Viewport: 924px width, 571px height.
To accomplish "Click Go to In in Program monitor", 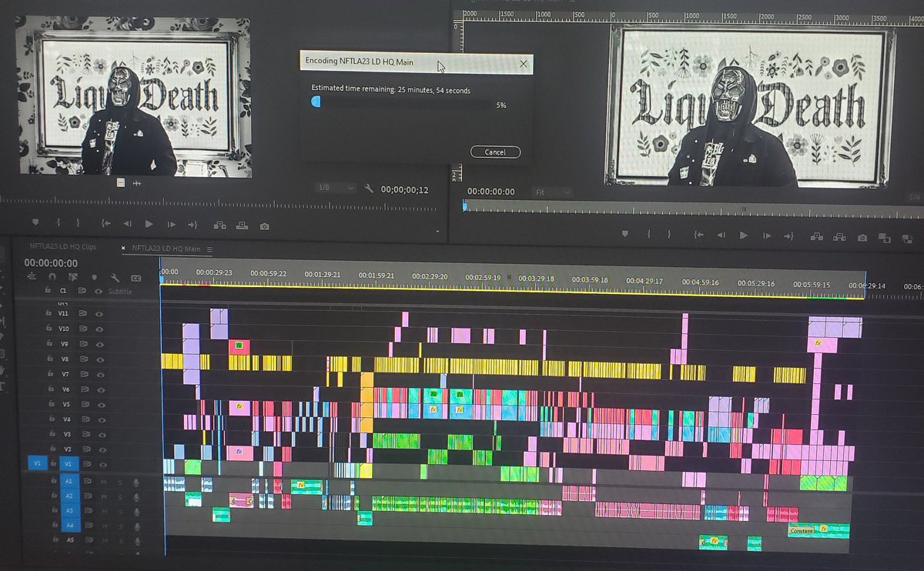I will (698, 235).
